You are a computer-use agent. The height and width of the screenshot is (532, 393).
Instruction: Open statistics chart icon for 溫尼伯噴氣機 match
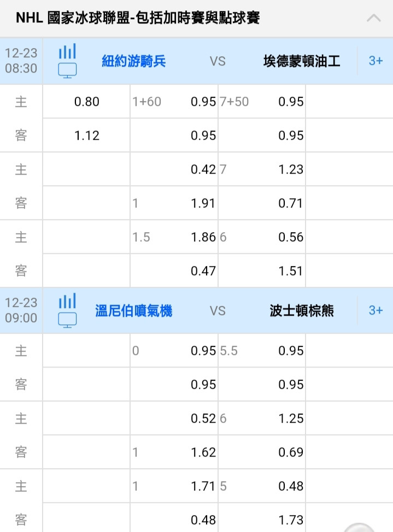[67, 301]
